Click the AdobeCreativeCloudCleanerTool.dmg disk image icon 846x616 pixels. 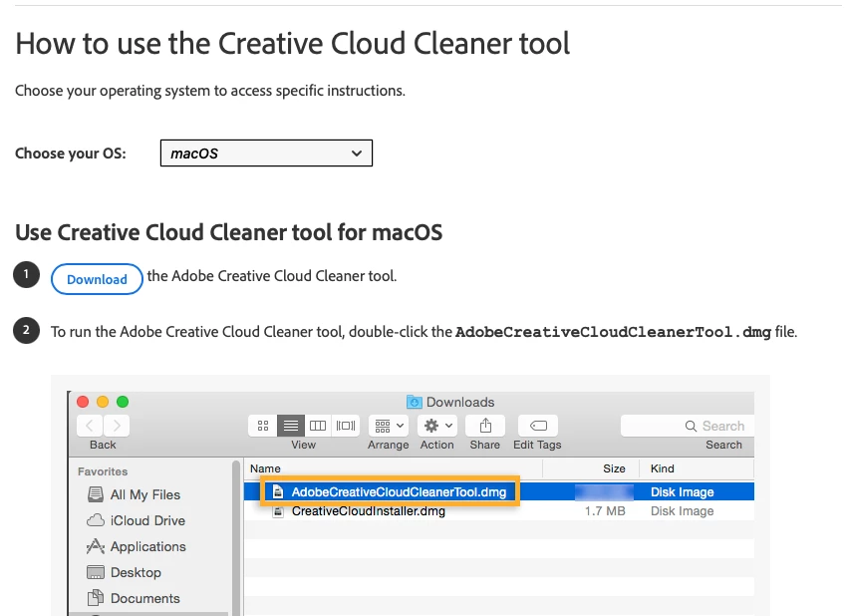[278, 491]
